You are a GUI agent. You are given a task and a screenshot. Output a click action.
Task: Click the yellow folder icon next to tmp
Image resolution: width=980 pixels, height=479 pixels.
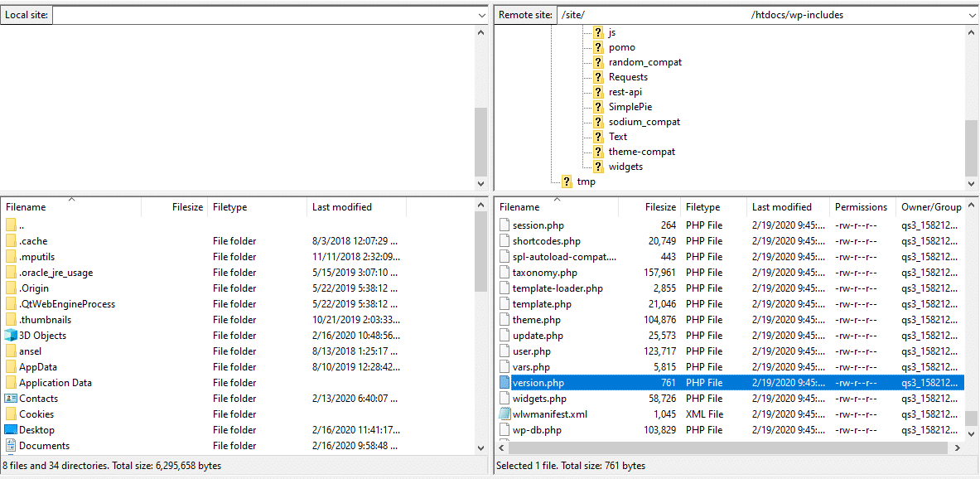pos(567,181)
